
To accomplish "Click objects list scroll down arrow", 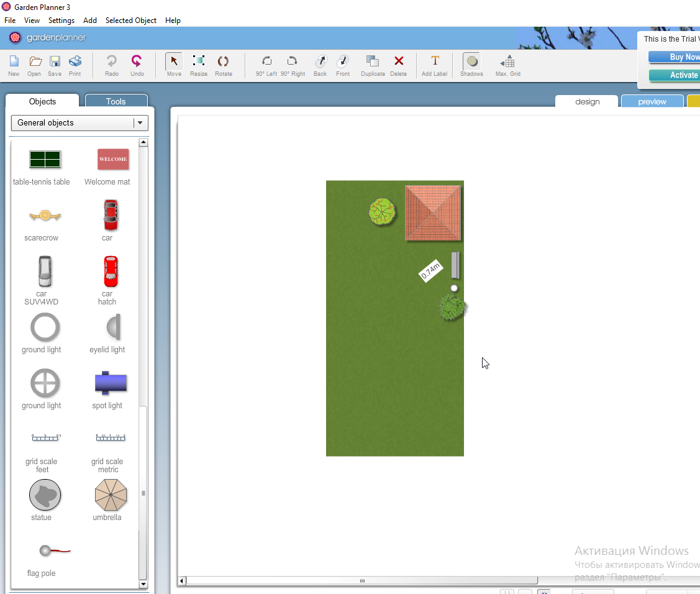I will [143, 583].
